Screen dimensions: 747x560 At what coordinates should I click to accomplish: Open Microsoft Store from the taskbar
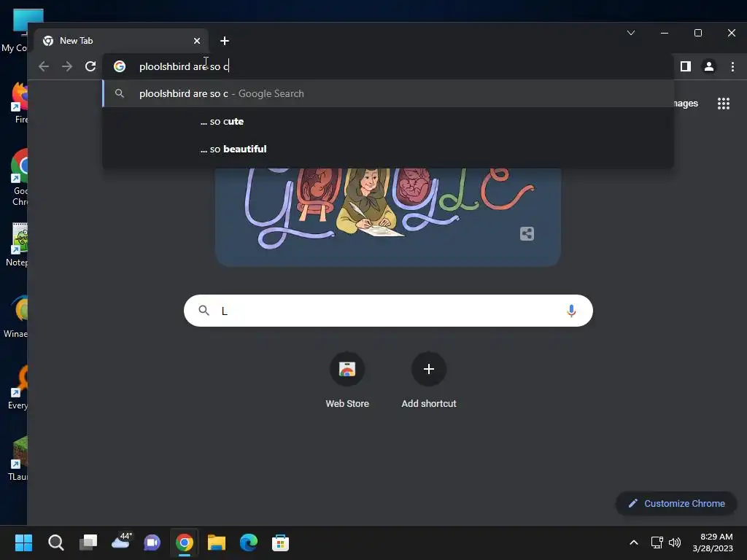coord(280,542)
